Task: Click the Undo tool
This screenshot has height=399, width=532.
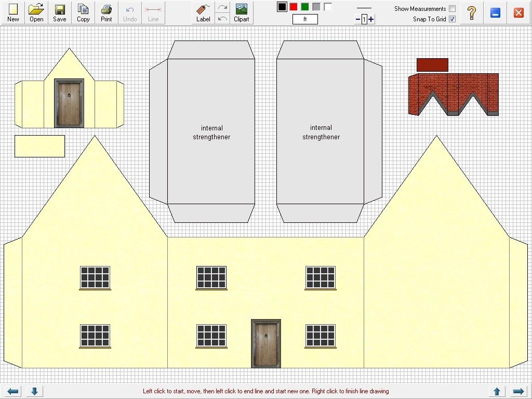Action: point(129,11)
